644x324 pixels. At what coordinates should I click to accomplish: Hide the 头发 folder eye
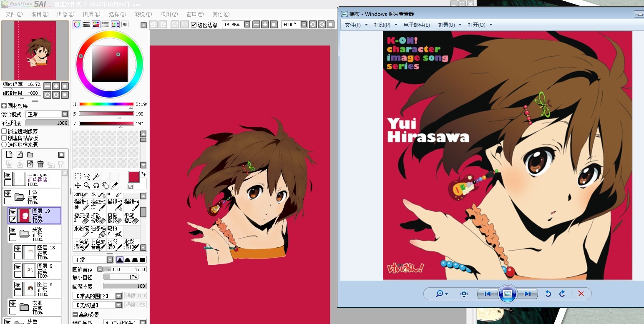click(13, 230)
